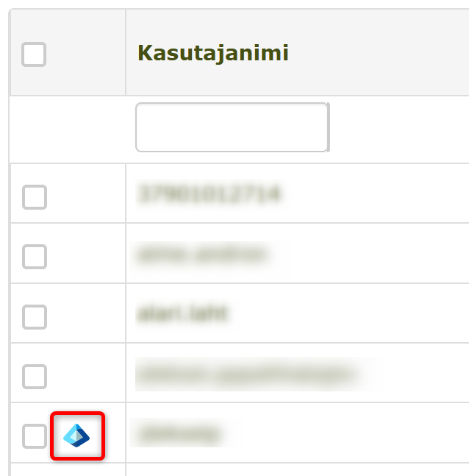The height and width of the screenshot is (476, 469).
Task: Focus the Kasutajanimi filter text box
Action: 232,127
